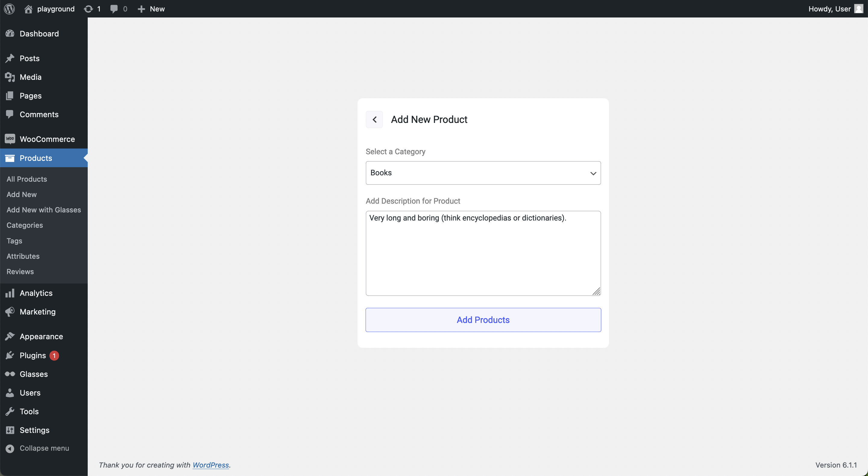Click the Analytics bar chart icon
Viewport: 868px width, 476px height.
click(10, 293)
